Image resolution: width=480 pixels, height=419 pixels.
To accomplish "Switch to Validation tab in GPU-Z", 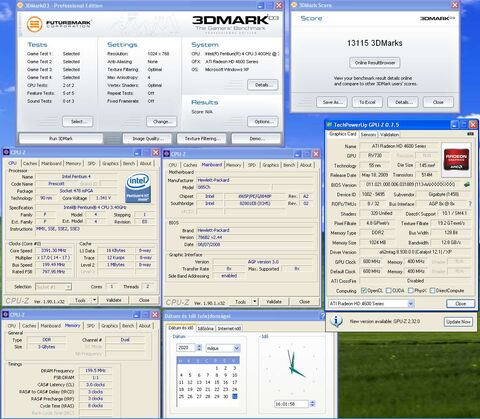I will click(x=389, y=134).
